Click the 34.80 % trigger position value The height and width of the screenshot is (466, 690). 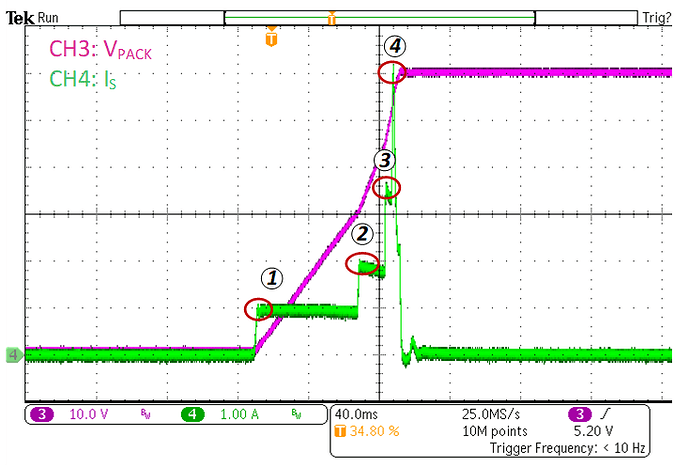[374, 431]
